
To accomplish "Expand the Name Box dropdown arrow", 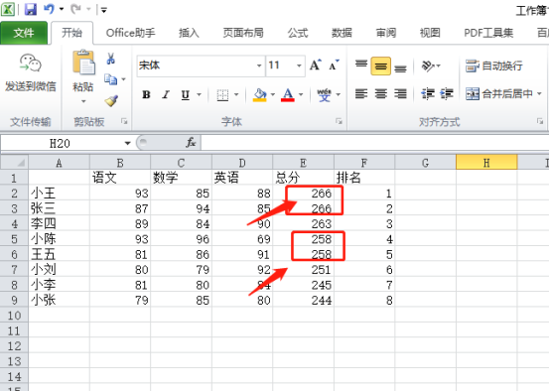I will (127, 143).
